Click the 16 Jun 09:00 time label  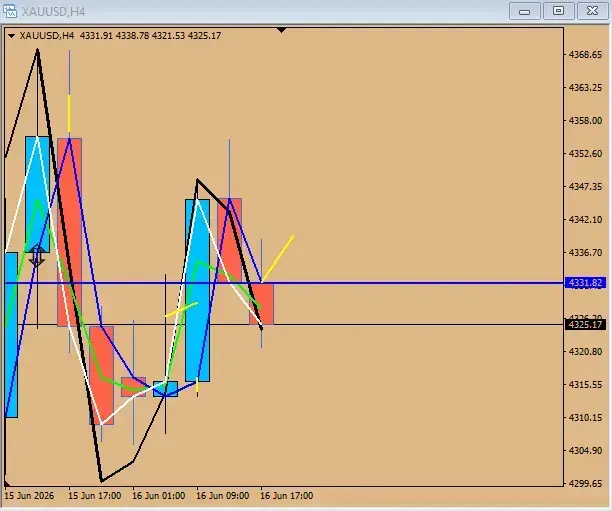tap(222, 496)
